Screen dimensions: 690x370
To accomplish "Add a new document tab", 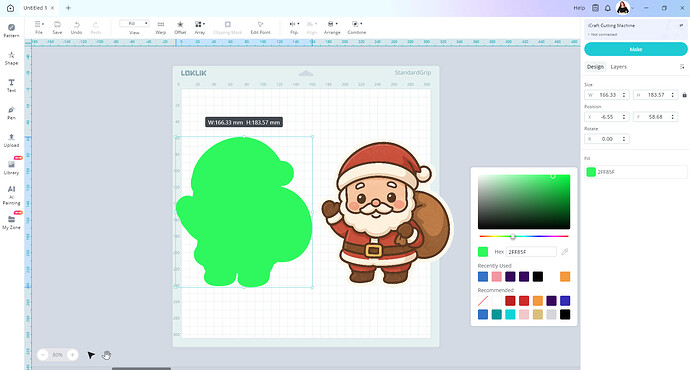I will point(68,8).
